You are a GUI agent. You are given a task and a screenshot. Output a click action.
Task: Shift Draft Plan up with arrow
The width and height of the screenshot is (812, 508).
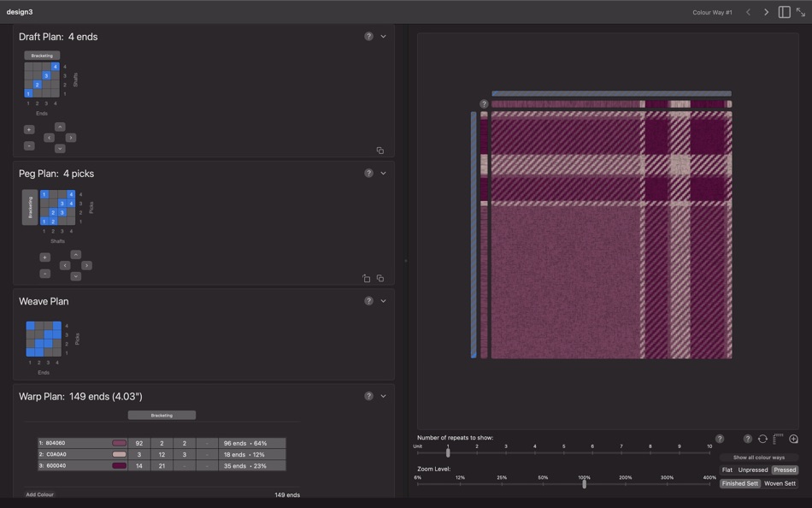click(60, 127)
